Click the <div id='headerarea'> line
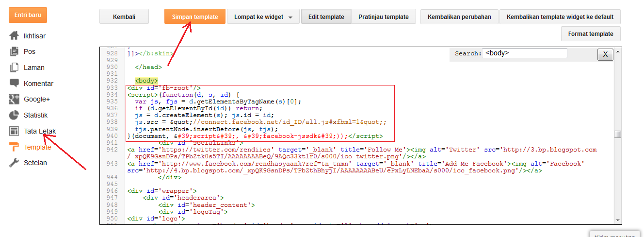Image resolution: width=644 pixels, height=237 pixels. [x=183, y=198]
